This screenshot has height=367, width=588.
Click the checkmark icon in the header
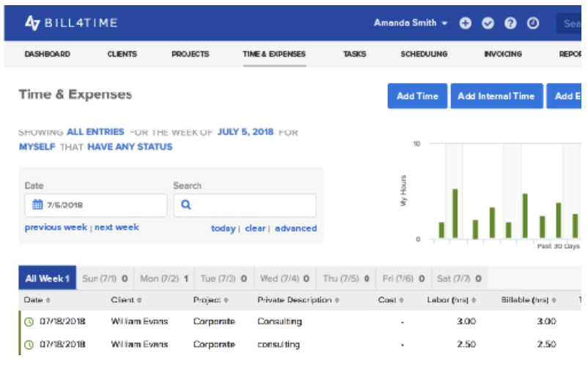pyautogui.click(x=488, y=23)
